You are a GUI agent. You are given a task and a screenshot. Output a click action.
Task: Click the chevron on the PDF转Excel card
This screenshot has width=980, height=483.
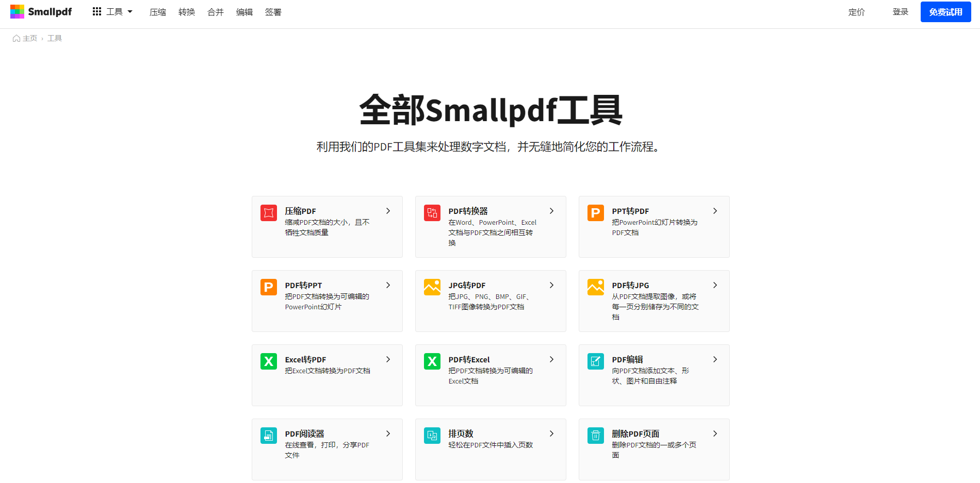pyautogui.click(x=551, y=359)
